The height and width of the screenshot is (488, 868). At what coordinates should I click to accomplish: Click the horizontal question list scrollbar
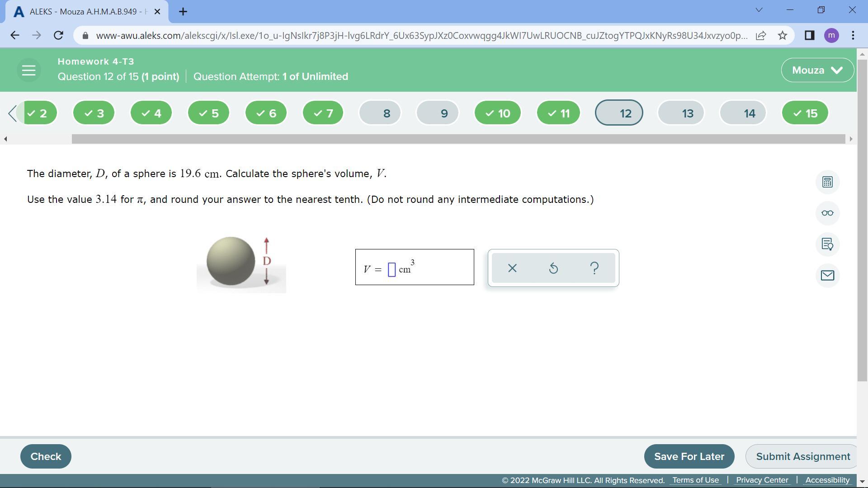[x=458, y=139]
